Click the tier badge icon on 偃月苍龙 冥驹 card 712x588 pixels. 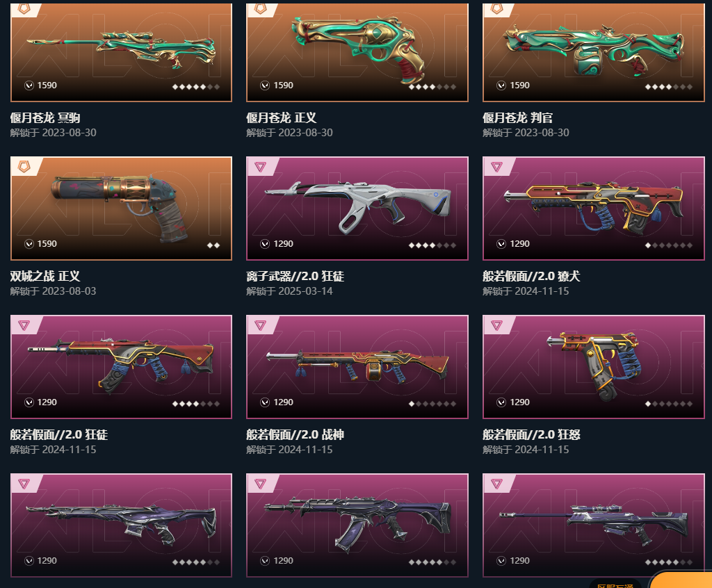coord(24,8)
